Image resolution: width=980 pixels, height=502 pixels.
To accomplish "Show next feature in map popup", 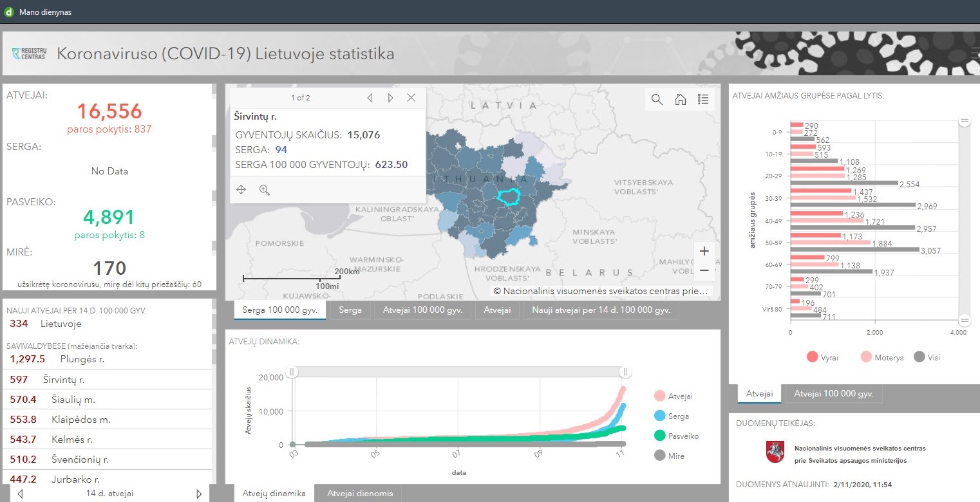I will pos(390,98).
